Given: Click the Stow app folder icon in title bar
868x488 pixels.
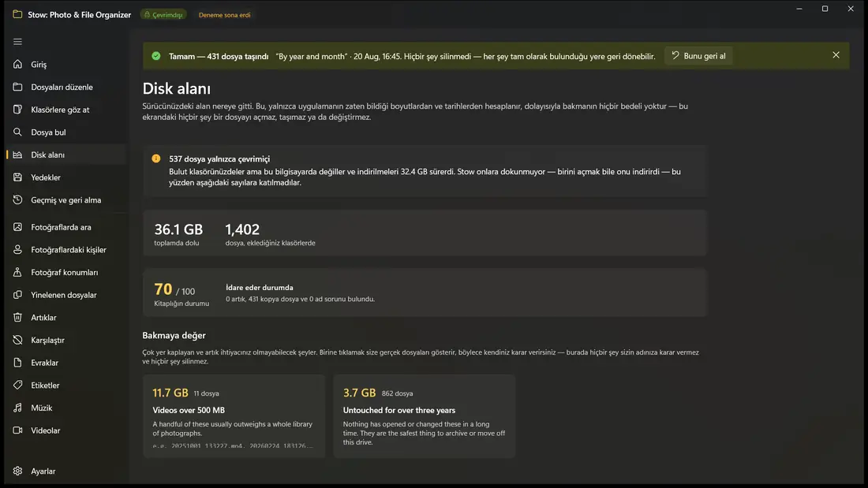Looking at the screenshot, I should tap(17, 14).
